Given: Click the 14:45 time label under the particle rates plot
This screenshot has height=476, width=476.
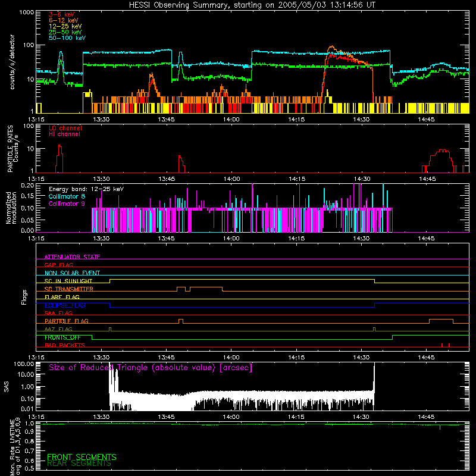Looking at the screenshot, I should [427, 179].
